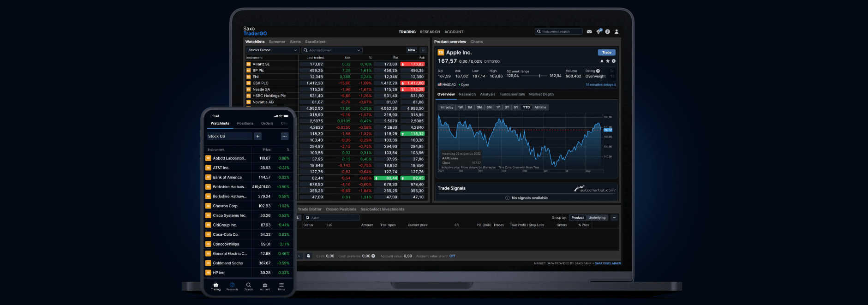Click the 15 minutes delayed link
Image resolution: width=868 pixels, height=305 pixels.
[x=600, y=85]
